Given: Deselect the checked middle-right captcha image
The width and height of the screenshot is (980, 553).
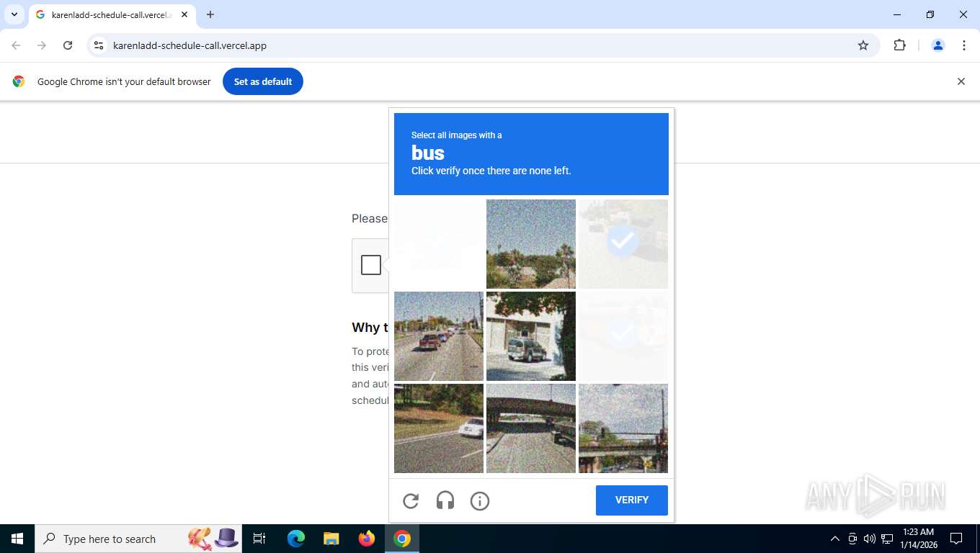Looking at the screenshot, I should (623, 336).
